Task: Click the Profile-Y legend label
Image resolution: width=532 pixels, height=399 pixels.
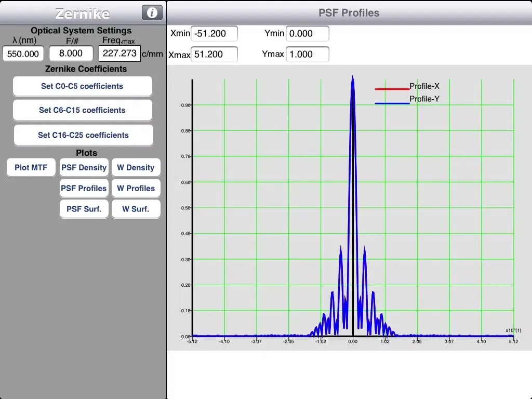Action: [424, 99]
